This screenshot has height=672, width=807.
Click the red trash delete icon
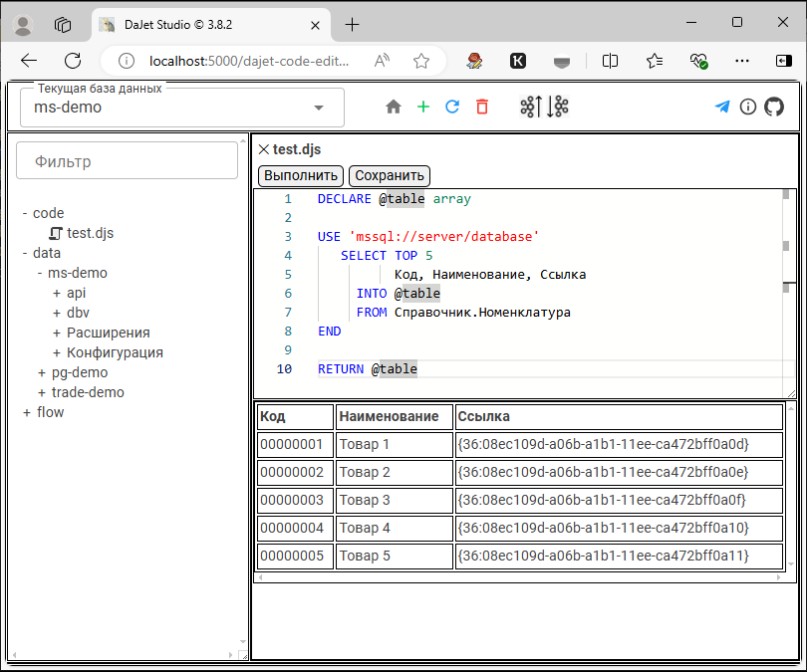[x=482, y=107]
